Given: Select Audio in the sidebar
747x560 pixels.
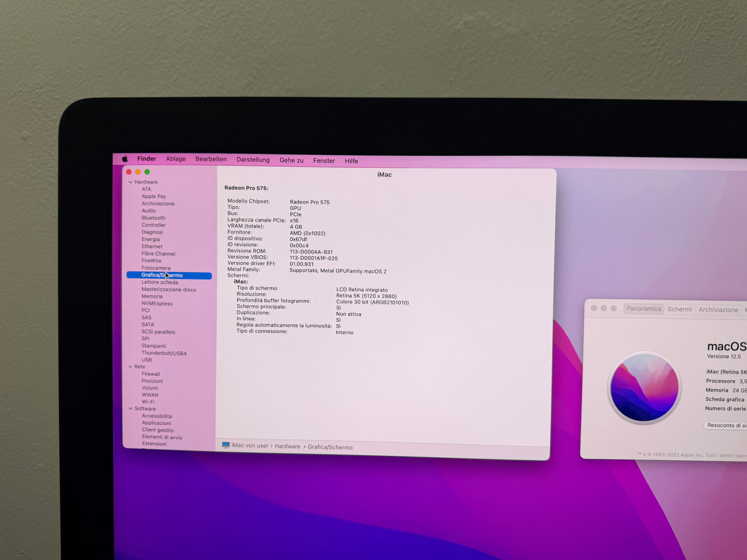Looking at the screenshot, I should tap(149, 211).
